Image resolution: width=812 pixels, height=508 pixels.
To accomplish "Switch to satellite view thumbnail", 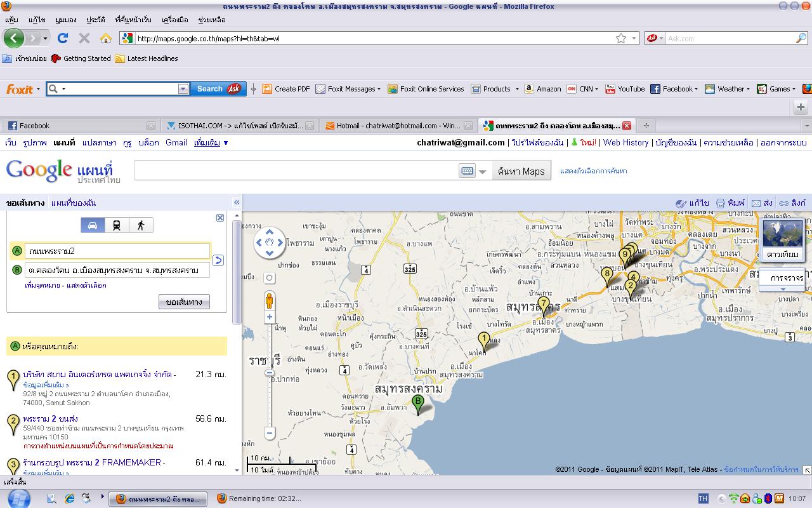I will (783, 240).
